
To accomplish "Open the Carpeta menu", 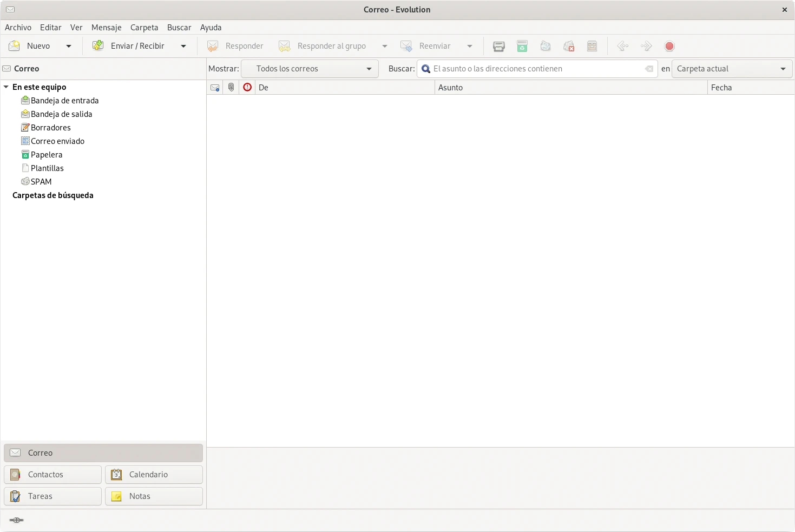I will [144, 28].
